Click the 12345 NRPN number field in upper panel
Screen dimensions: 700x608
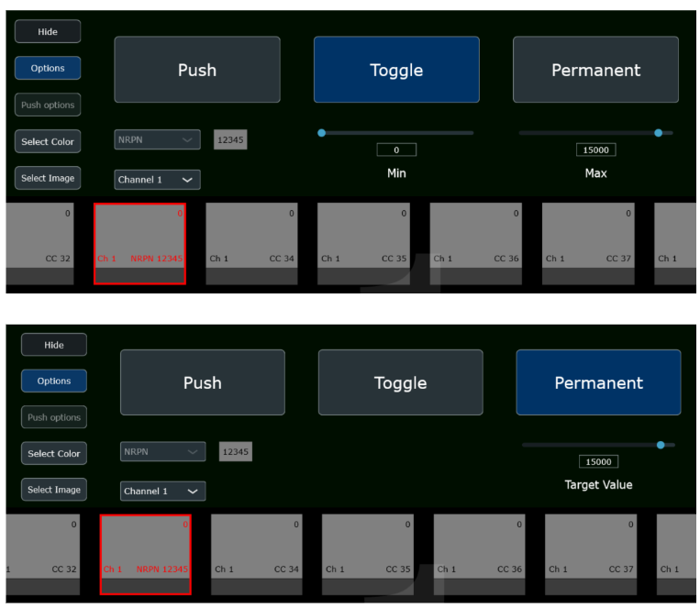[230, 140]
